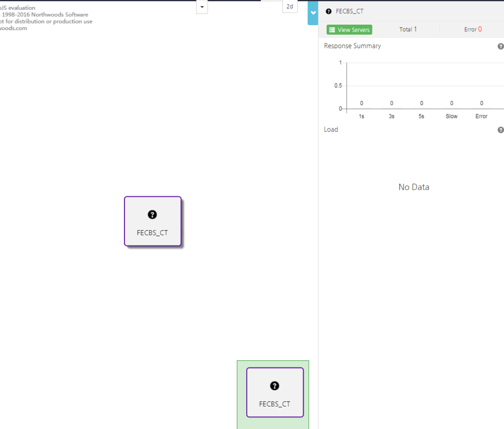
Task: Collapse the details sidebar with blue chevron
Action: pos(313,13)
